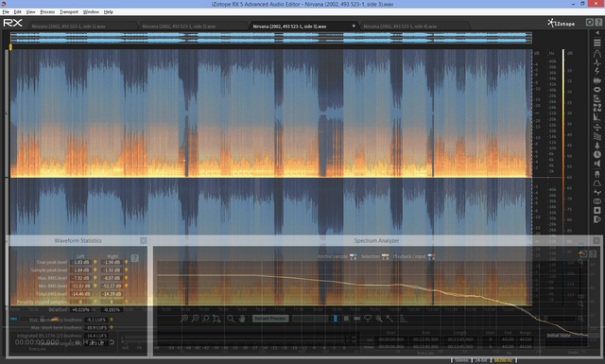
Task: Open the Waveform Statistics help question mark
Action: pyautogui.click(x=134, y=258)
